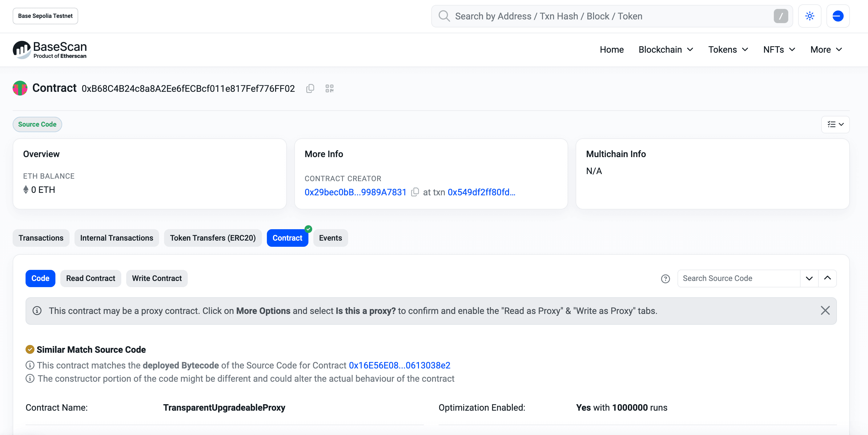
Task: Click the Base Sepolia Testnet button
Action: click(x=45, y=16)
